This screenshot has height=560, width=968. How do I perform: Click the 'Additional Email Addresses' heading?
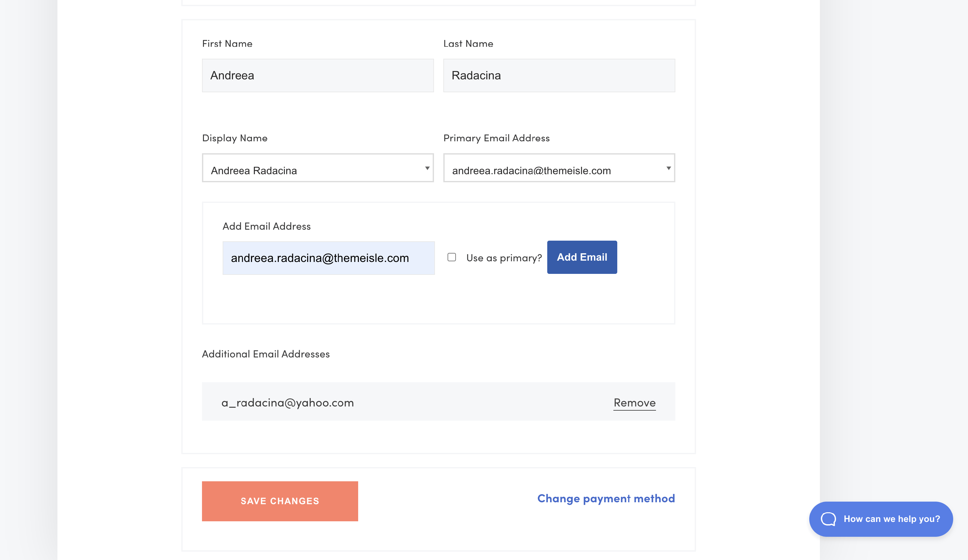(266, 354)
